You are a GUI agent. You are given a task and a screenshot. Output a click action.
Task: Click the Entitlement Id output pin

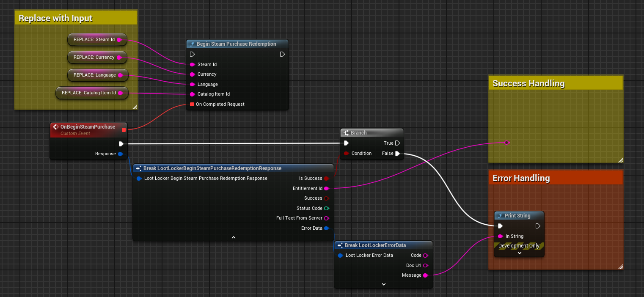326,188
